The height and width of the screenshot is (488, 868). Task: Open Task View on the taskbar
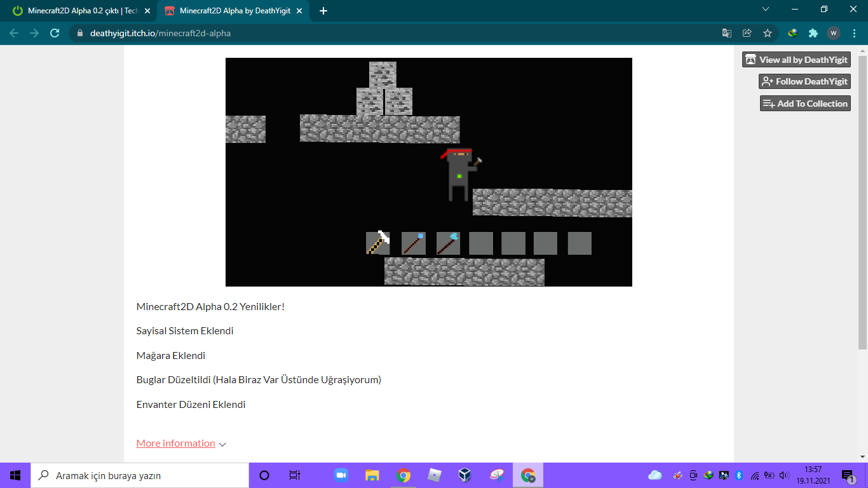pos(295,475)
